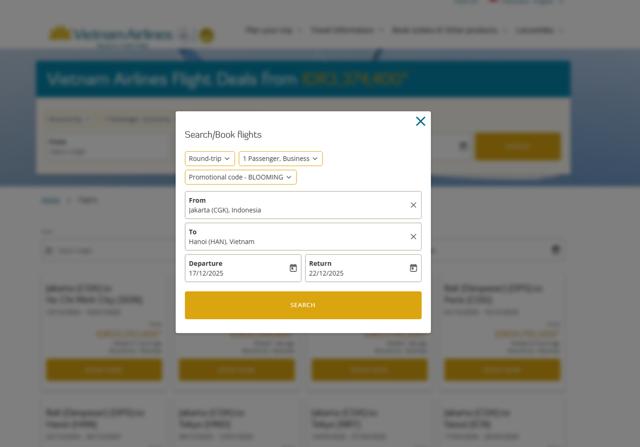Clear the From field Jakarta (CGK)
This screenshot has width=640, height=447.
point(413,205)
